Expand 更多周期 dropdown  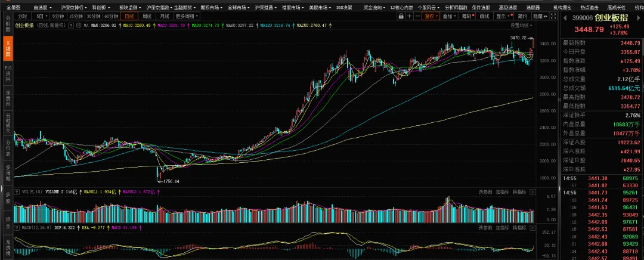[187, 17]
